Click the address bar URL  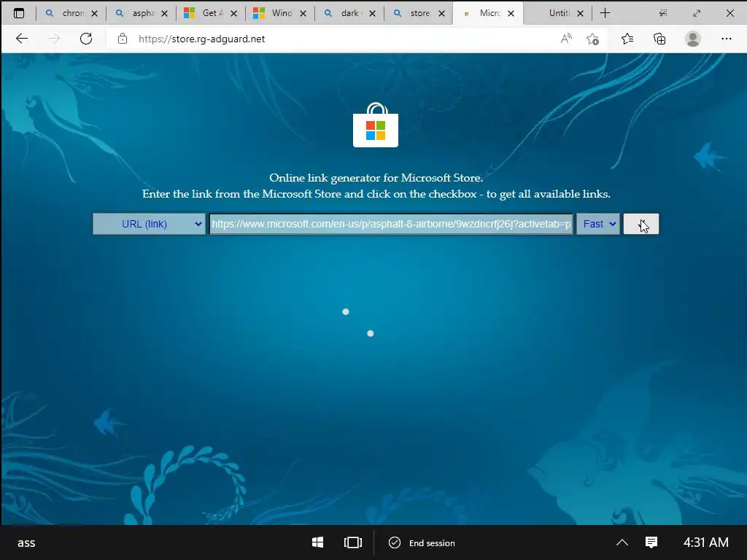[201, 39]
